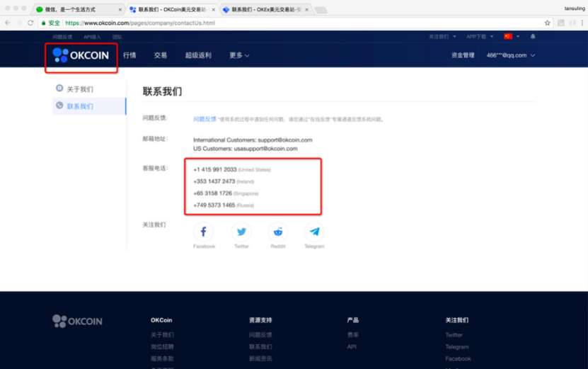Close the 微信 browser tab
Viewport: 588px width, 369px height.
coord(120,10)
